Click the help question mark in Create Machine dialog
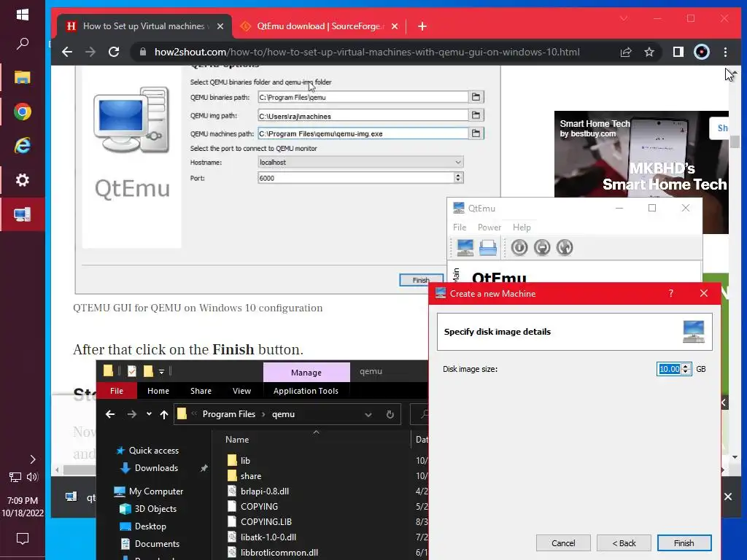Image resolution: width=747 pixels, height=560 pixels. pos(671,293)
